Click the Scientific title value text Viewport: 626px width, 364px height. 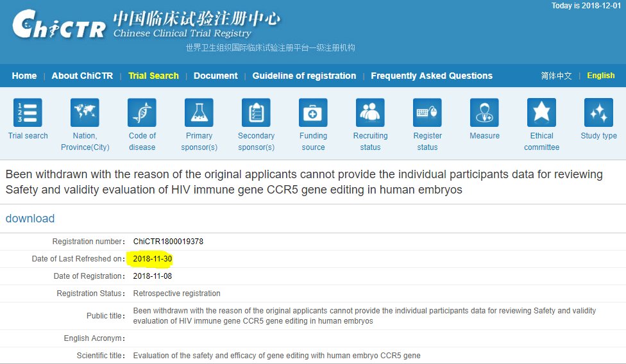276,356
